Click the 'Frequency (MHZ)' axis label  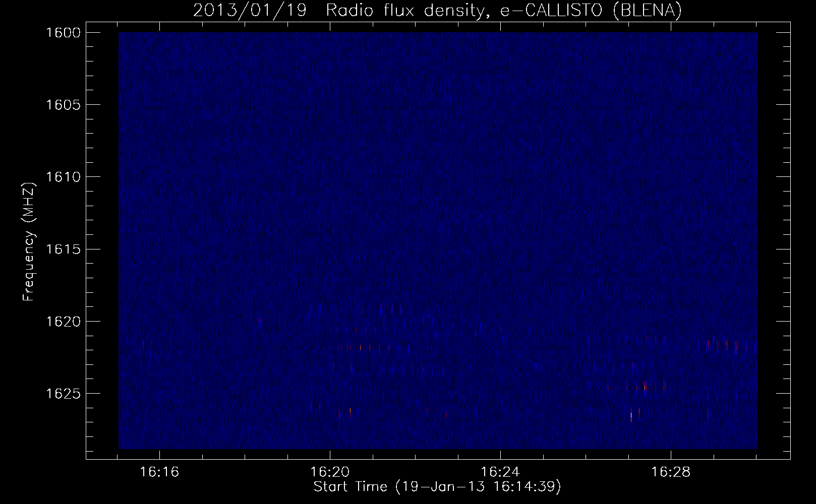tap(29, 242)
